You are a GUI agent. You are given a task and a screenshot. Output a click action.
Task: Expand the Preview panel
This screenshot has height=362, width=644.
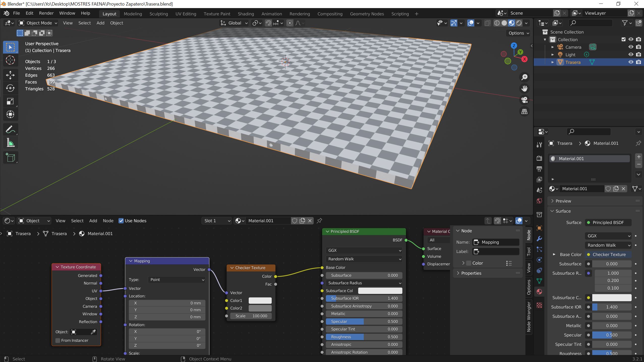(563, 201)
